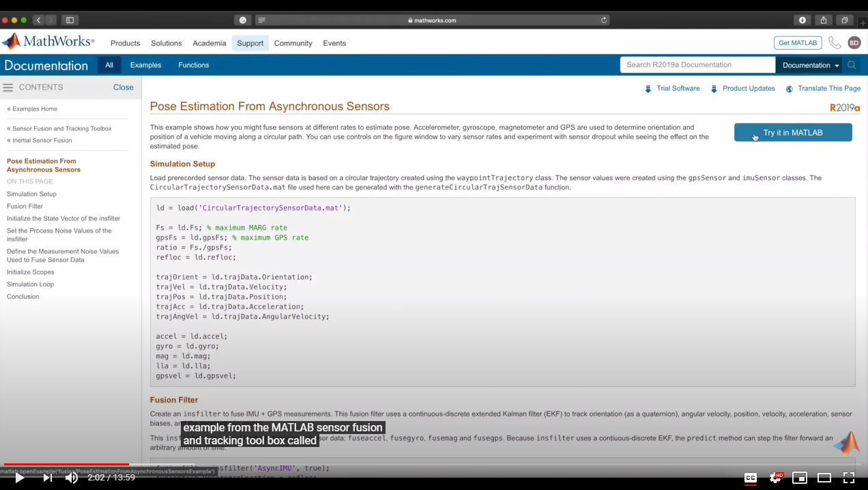868x490 pixels.
Task: Close the contents sidebar
Action: pos(124,87)
